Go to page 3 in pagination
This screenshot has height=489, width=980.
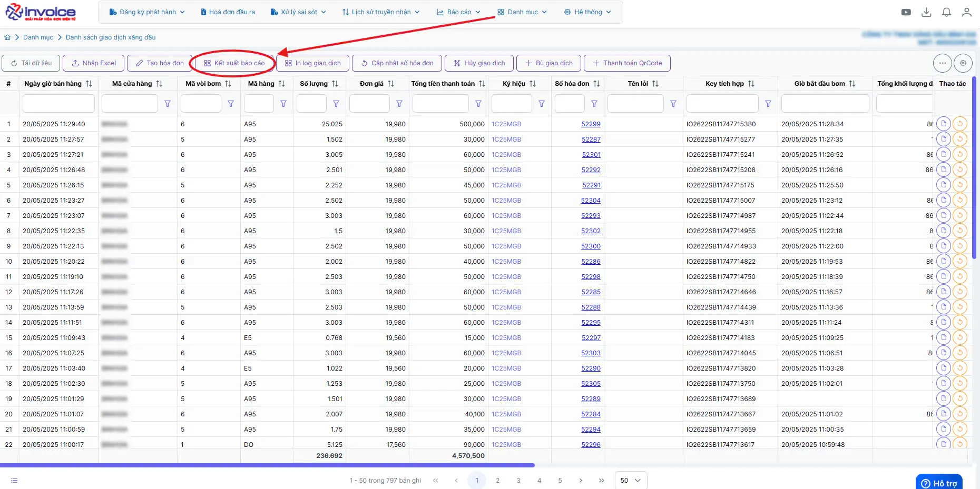click(518, 480)
